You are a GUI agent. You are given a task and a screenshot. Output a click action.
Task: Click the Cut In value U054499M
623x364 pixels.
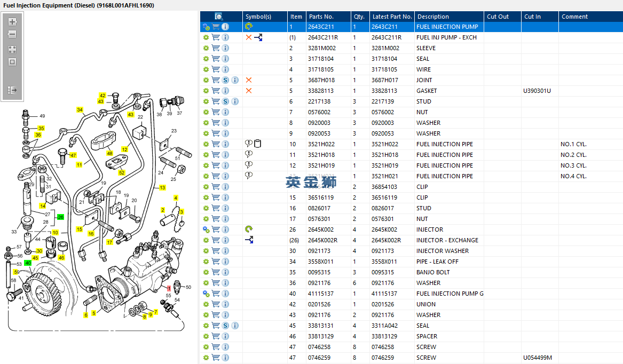tap(538, 358)
